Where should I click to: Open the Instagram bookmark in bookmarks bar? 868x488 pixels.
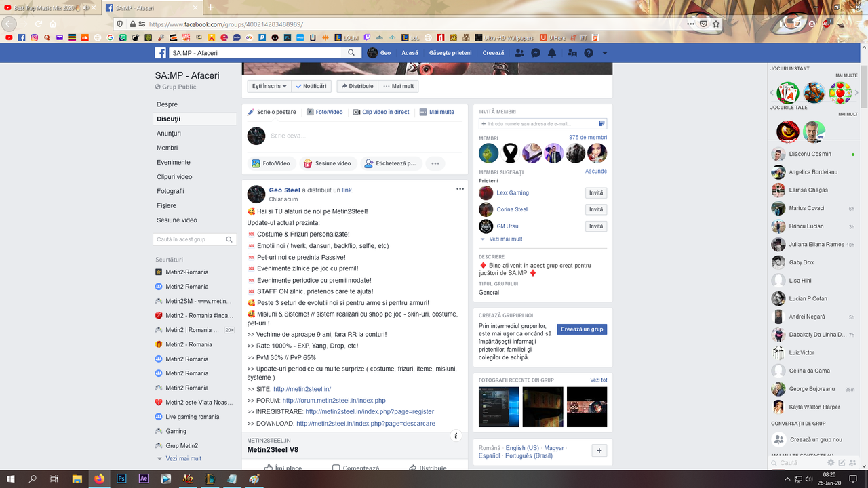[x=34, y=37]
